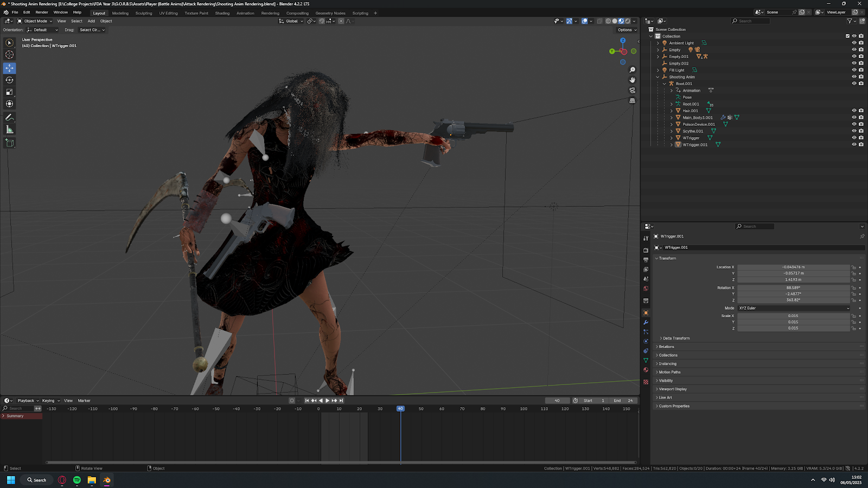Open the File menu
868x488 pixels.
[x=15, y=12]
